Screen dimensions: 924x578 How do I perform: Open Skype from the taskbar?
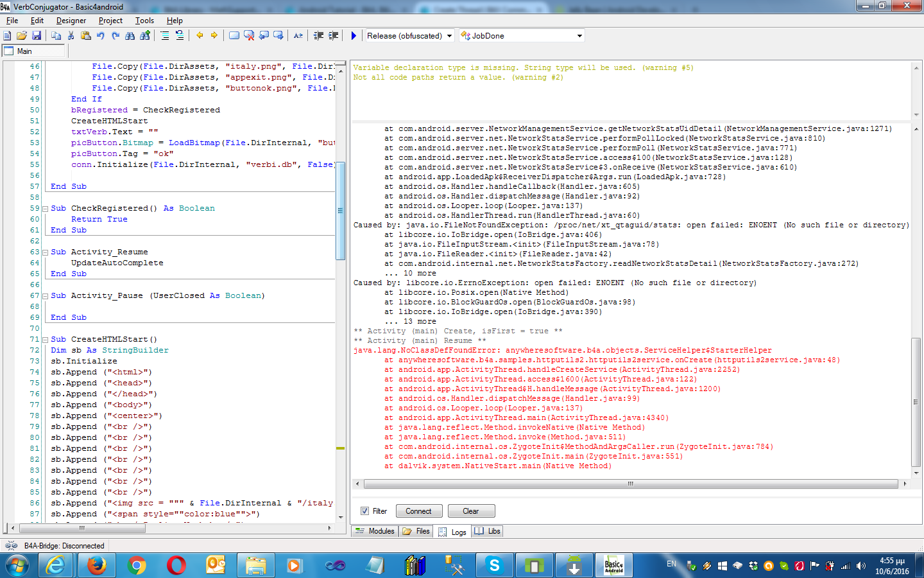coord(495,566)
